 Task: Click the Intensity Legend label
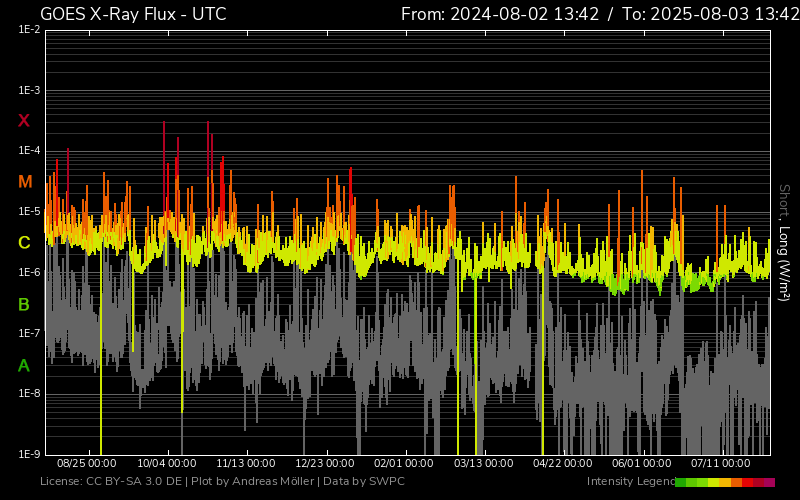click(629, 482)
